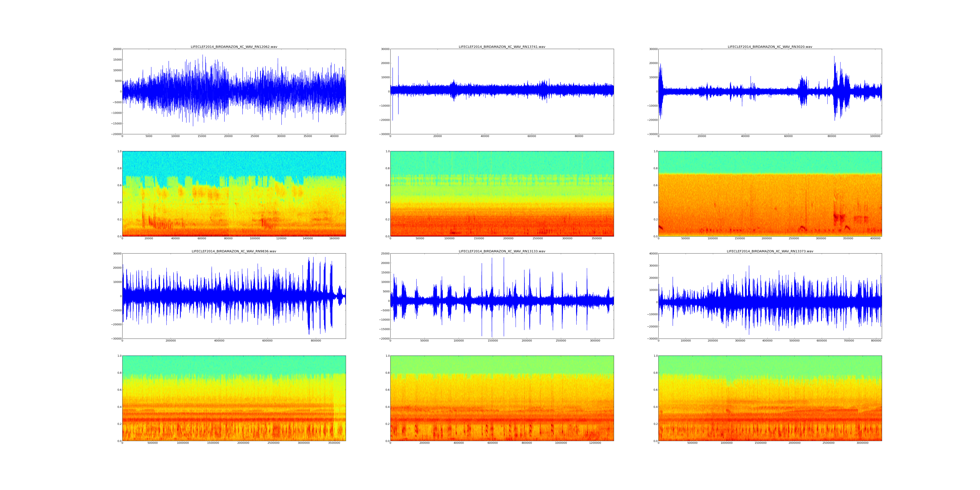Select the RN13373 waveform plot
The height and width of the screenshot is (490, 980).
pyautogui.click(x=770, y=296)
